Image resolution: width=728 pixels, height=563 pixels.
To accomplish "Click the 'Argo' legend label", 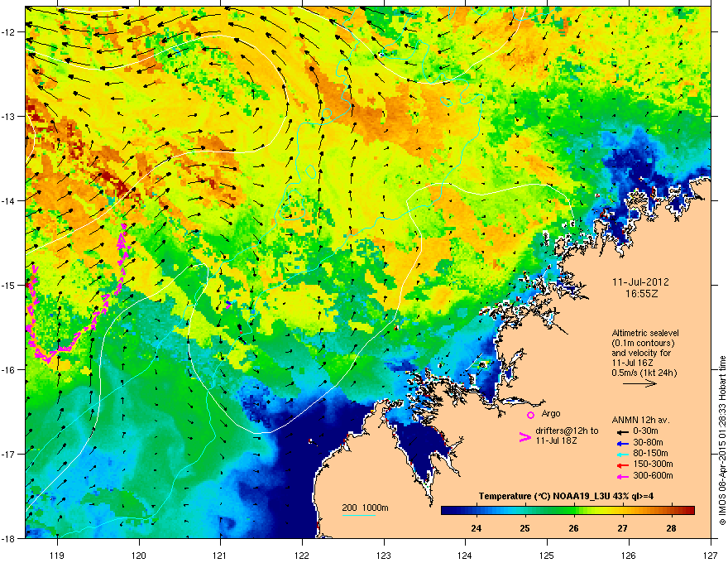I will (x=551, y=413).
